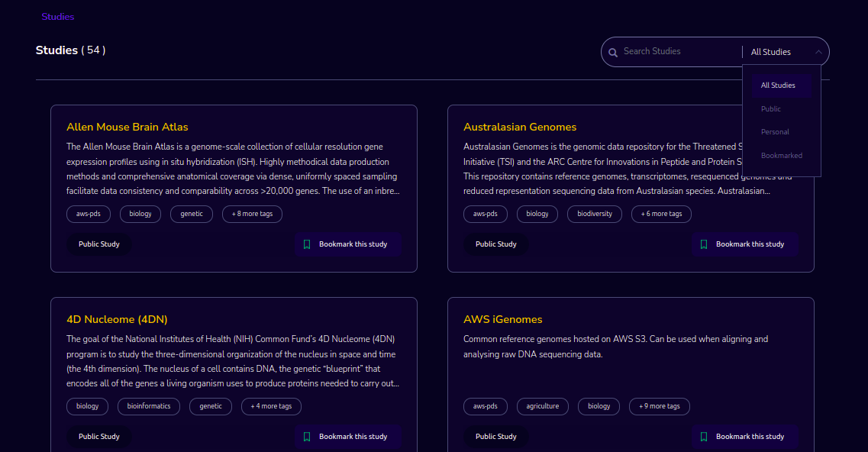Bookmark the Allen Mouse Brain Atlas study

pyautogui.click(x=347, y=244)
